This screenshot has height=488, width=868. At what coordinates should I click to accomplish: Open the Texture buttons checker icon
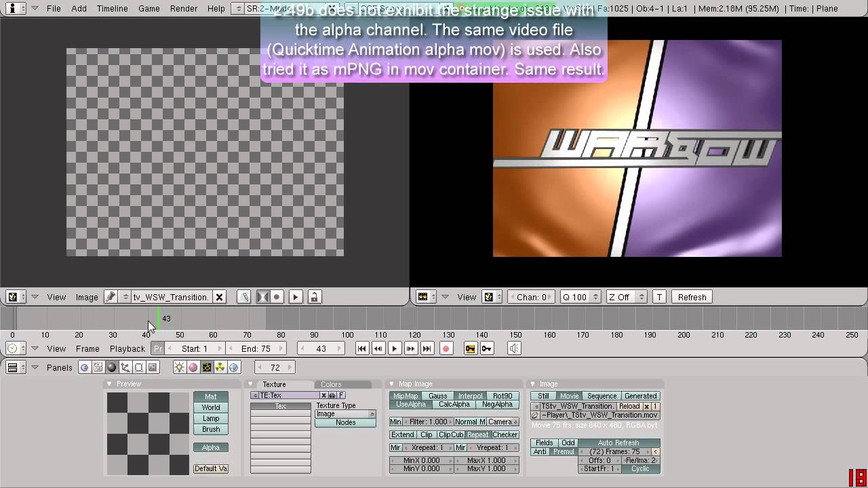pyautogui.click(x=206, y=367)
